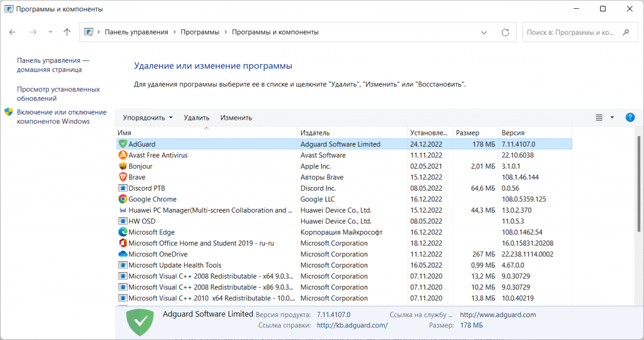Expand the chevron after Программы in breadcrumb
The height and width of the screenshot is (340, 644).
click(x=226, y=32)
